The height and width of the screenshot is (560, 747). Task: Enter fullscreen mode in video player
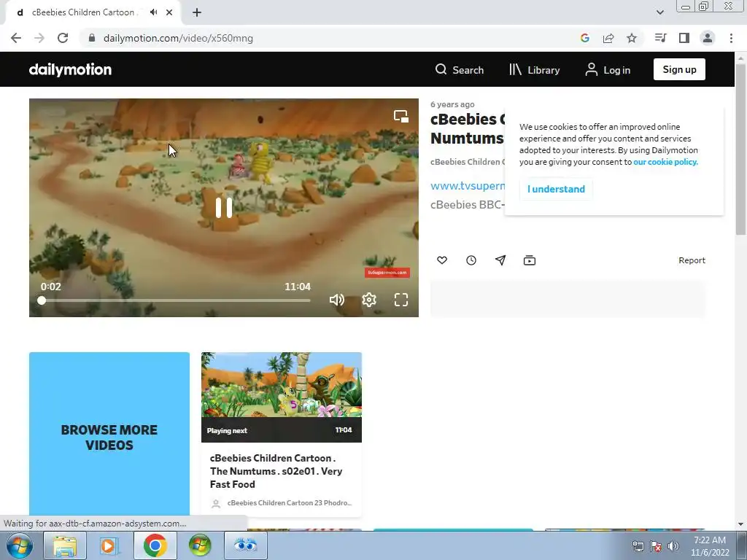[x=401, y=300]
